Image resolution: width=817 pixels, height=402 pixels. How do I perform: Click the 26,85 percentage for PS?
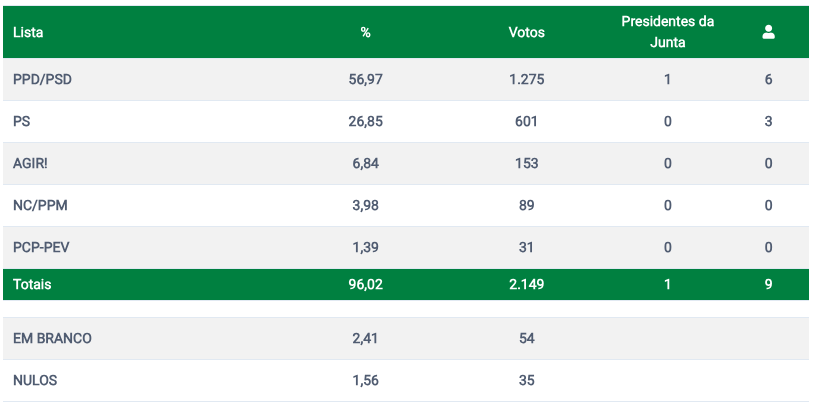point(365,121)
